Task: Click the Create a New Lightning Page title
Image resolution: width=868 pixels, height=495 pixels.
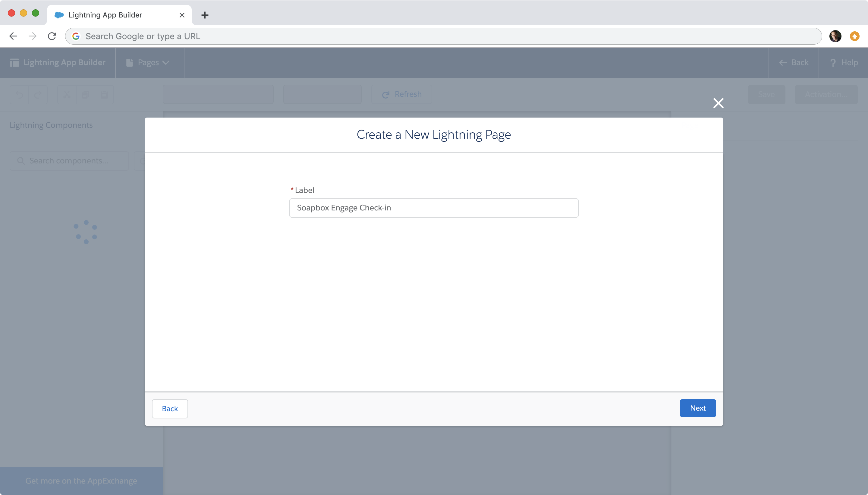Action: 434,135
